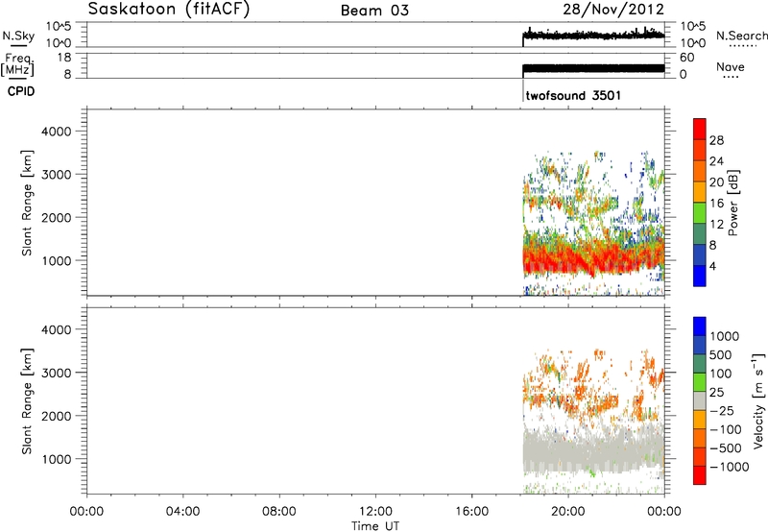768x532 pixels.
Task: Click the Saskatoon (fitACF) plot title
Action: coord(169,10)
